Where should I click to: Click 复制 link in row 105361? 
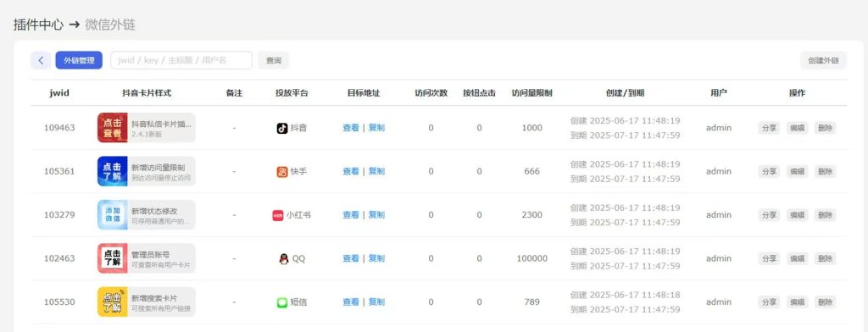pyautogui.click(x=376, y=172)
